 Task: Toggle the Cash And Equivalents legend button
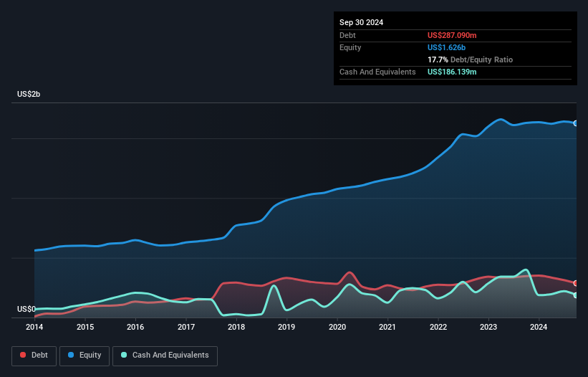click(x=165, y=355)
